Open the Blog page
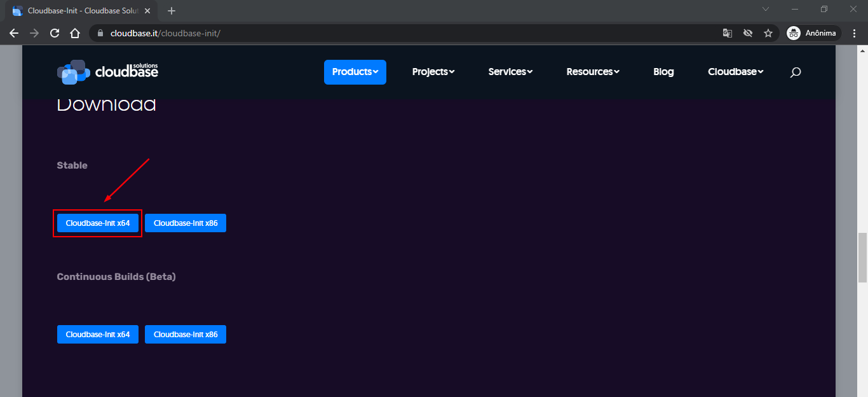 coord(663,72)
